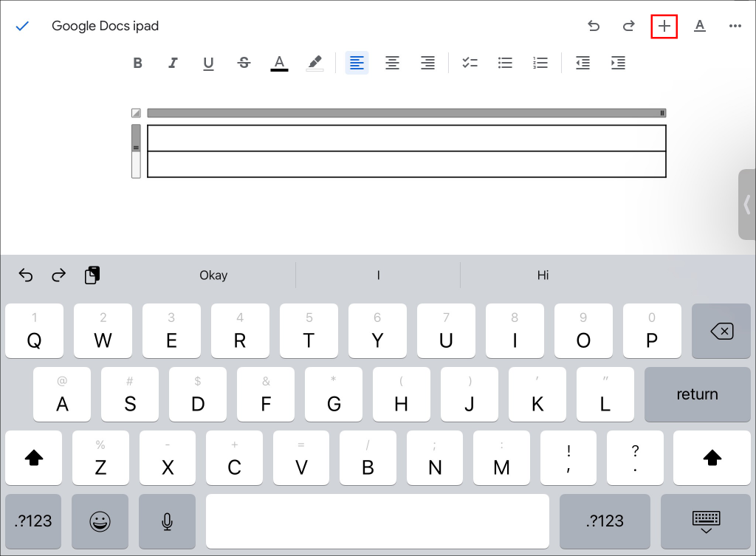This screenshot has width=756, height=556.
Task: Toggle the checklist formatting
Action: (x=470, y=63)
